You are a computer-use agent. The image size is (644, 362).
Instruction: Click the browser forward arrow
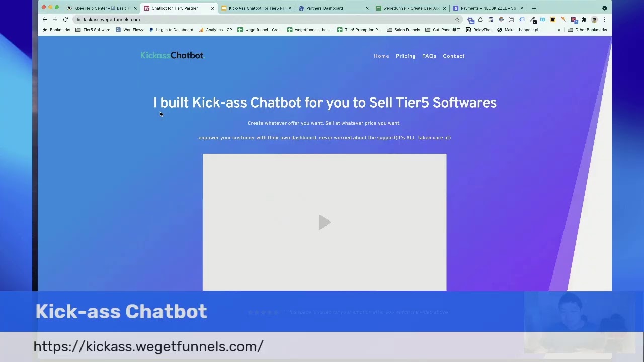(x=55, y=19)
